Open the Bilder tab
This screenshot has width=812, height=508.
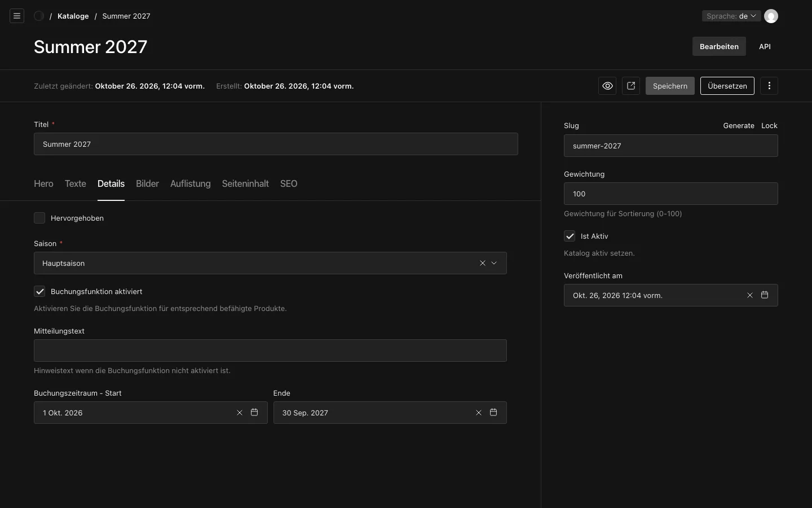(147, 183)
